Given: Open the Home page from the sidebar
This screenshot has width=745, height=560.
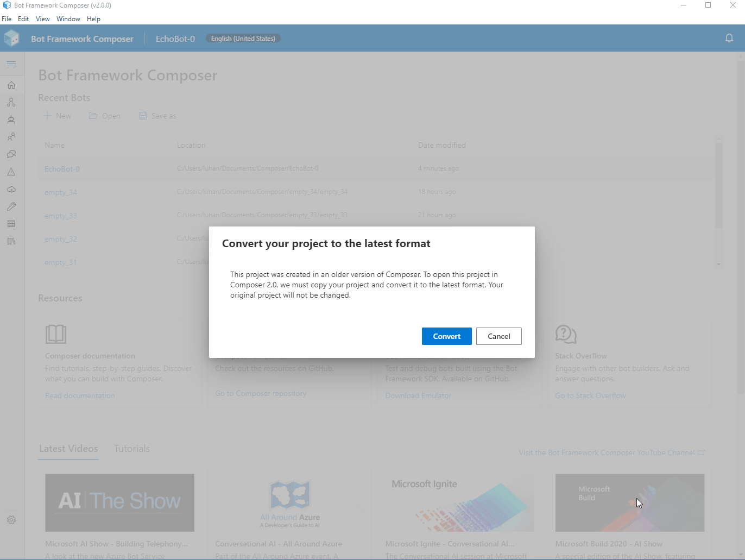Looking at the screenshot, I should tap(11, 85).
